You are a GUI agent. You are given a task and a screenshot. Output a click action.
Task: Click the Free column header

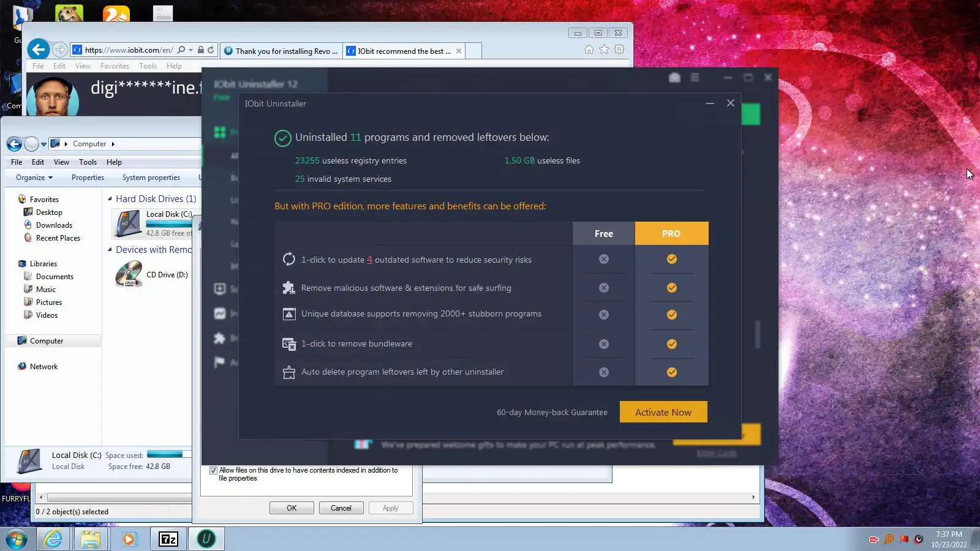click(604, 233)
